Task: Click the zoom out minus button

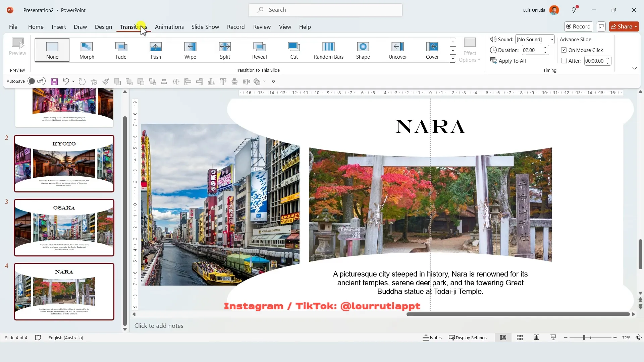Action: point(566,338)
